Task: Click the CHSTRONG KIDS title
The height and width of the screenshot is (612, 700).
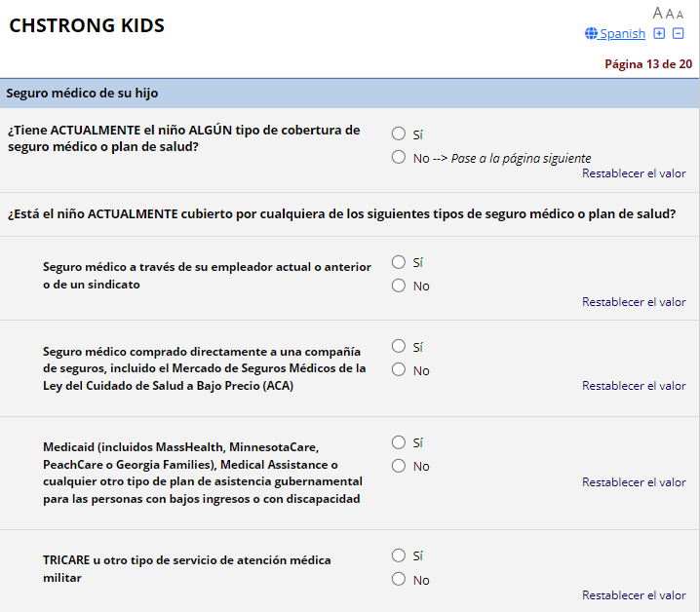Action: pos(87,25)
